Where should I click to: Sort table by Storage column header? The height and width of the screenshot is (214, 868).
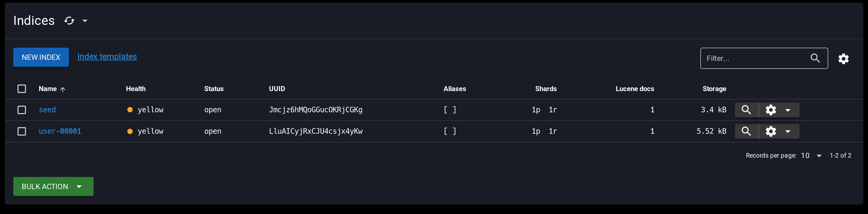pyautogui.click(x=714, y=89)
